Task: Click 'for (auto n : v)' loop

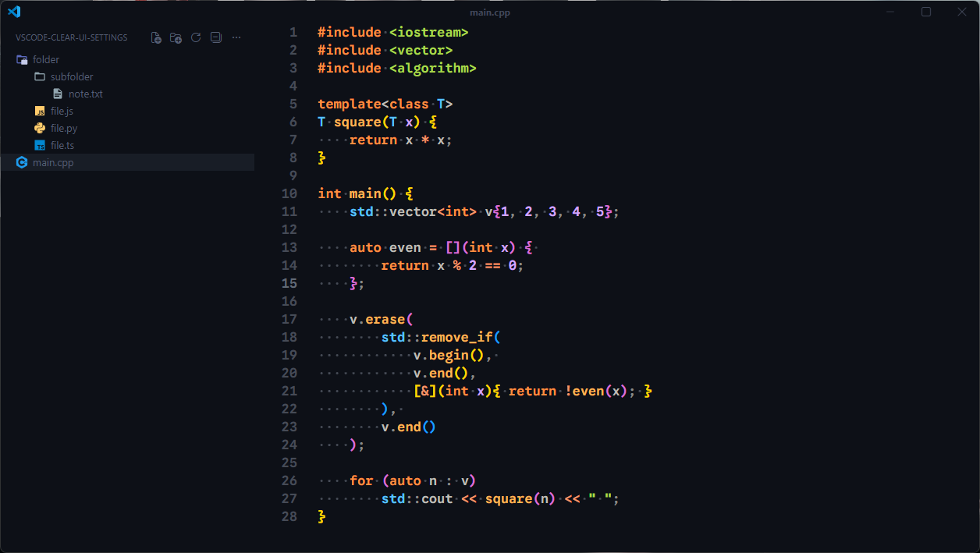Action: [x=413, y=480]
